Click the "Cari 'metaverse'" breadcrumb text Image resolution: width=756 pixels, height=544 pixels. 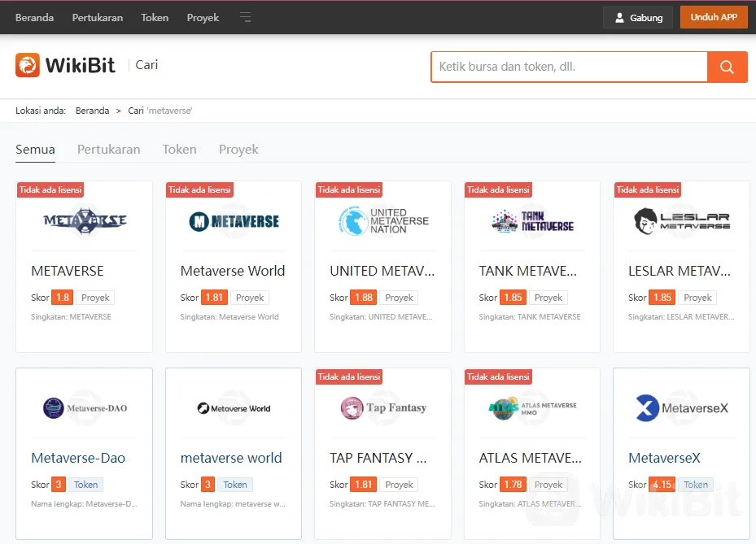coord(160,111)
